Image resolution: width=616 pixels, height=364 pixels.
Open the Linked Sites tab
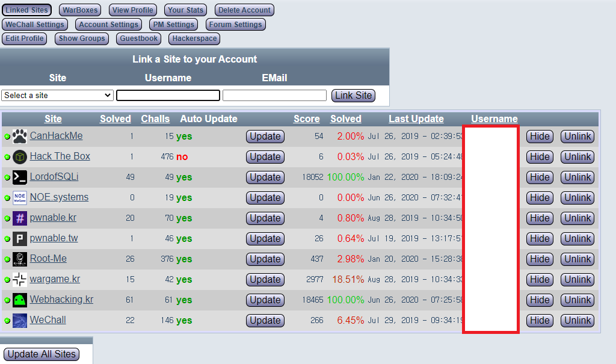[26, 10]
